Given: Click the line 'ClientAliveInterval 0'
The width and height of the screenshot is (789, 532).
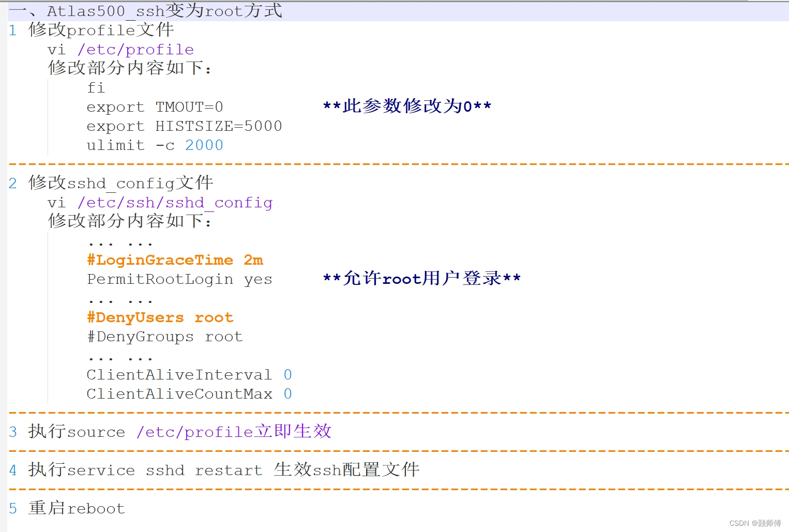Looking at the screenshot, I should point(189,375).
